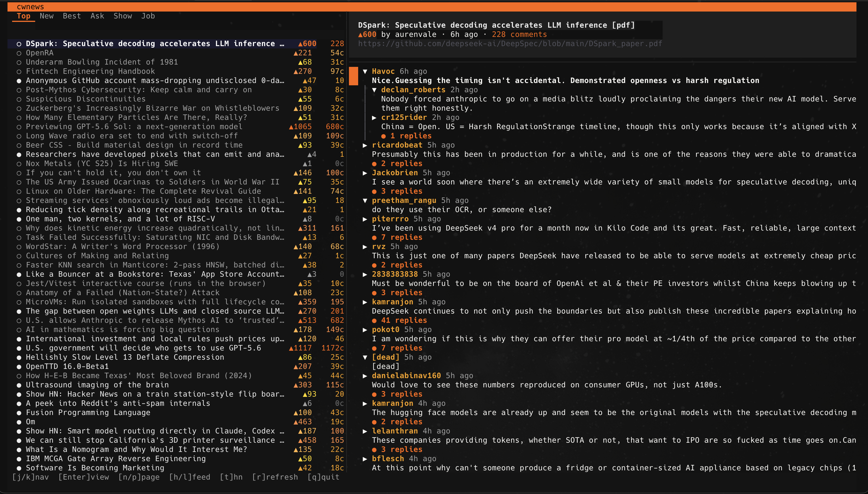868x494 pixels.
Task: Click the marker beside Beer CSS story
Action: [19, 146]
